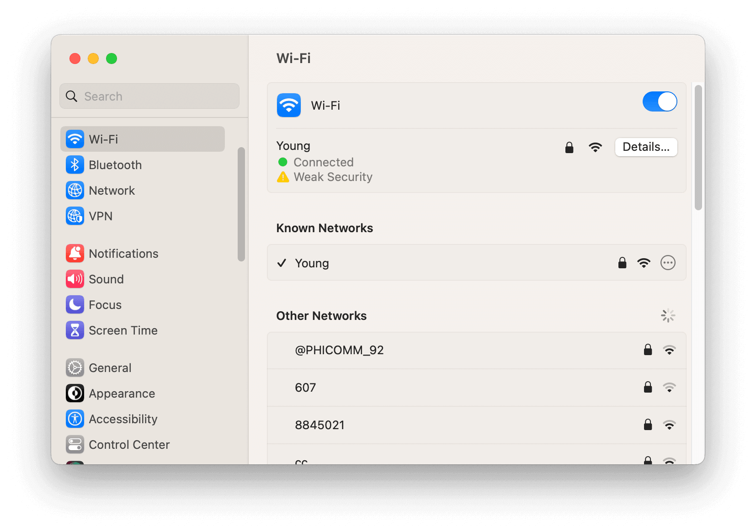This screenshot has width=756, height=532.
Task: Click the General gear icon
Action: (75, 367)
